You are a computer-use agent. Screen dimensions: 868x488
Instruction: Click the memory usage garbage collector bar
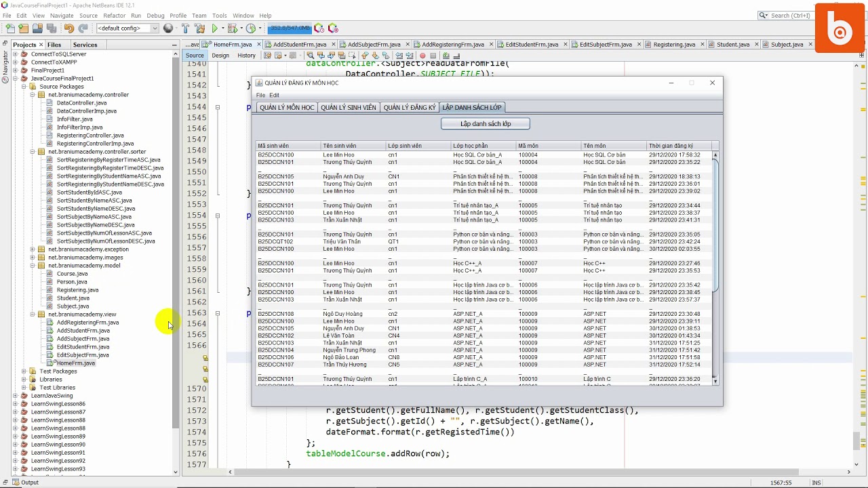pos(289,28)
